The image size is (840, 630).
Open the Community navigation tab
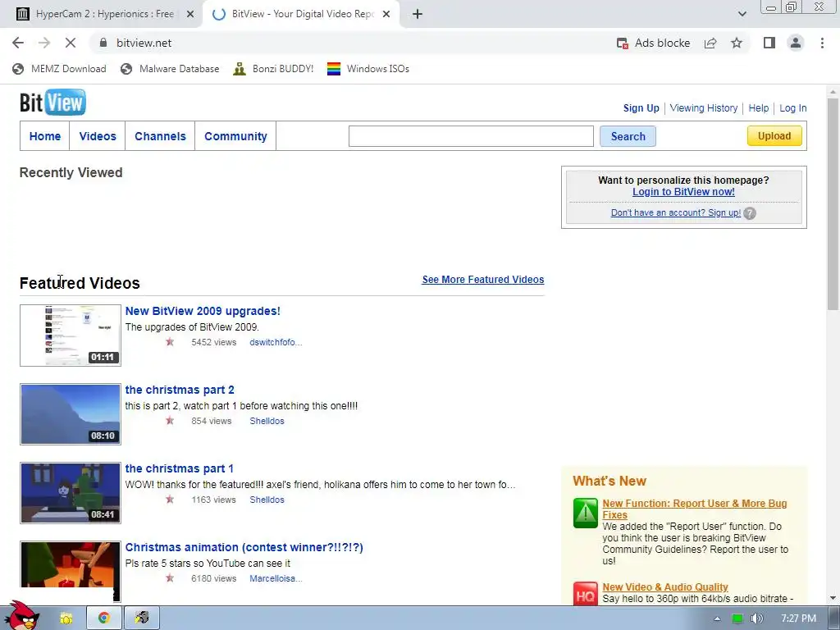coord(235,136)
